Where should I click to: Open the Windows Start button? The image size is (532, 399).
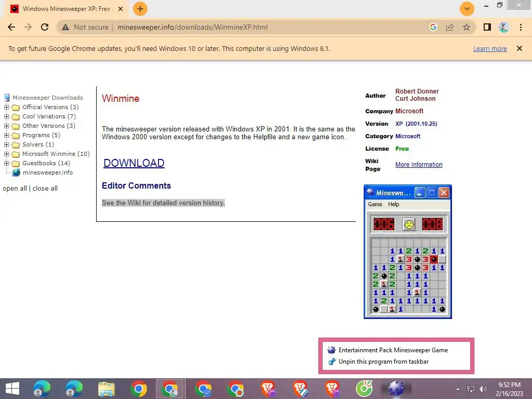pos(12,389)
